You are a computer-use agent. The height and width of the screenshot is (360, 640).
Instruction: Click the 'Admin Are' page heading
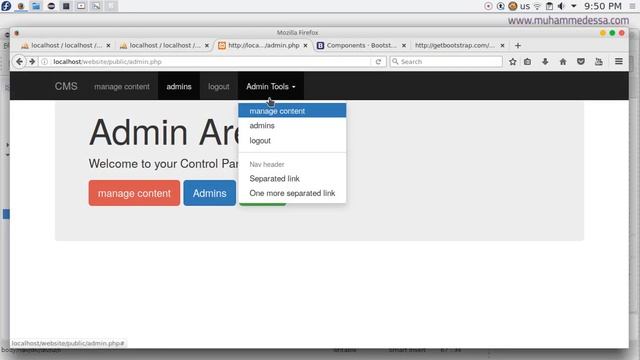click(164, 132)
